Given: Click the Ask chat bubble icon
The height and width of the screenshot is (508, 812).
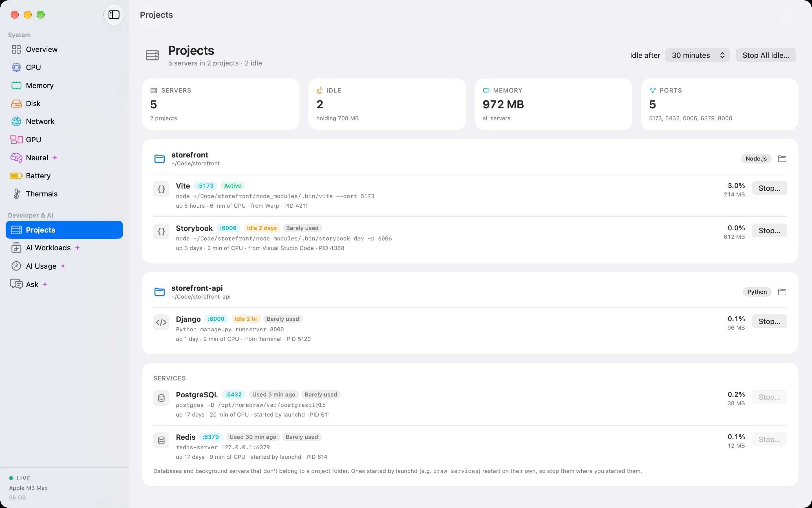Looking at the screenshot, I should click(x=16, y=284).
